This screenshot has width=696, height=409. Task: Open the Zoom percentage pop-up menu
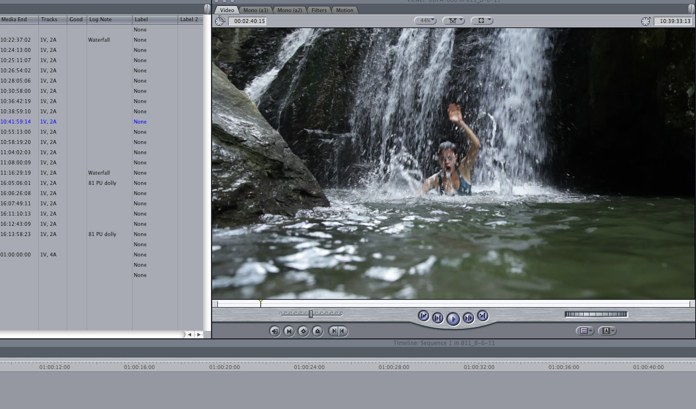click(425, 20)
